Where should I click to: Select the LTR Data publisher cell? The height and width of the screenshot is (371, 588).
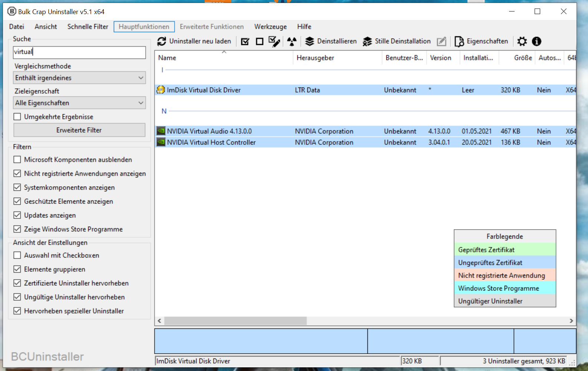[x=307, y=90]
